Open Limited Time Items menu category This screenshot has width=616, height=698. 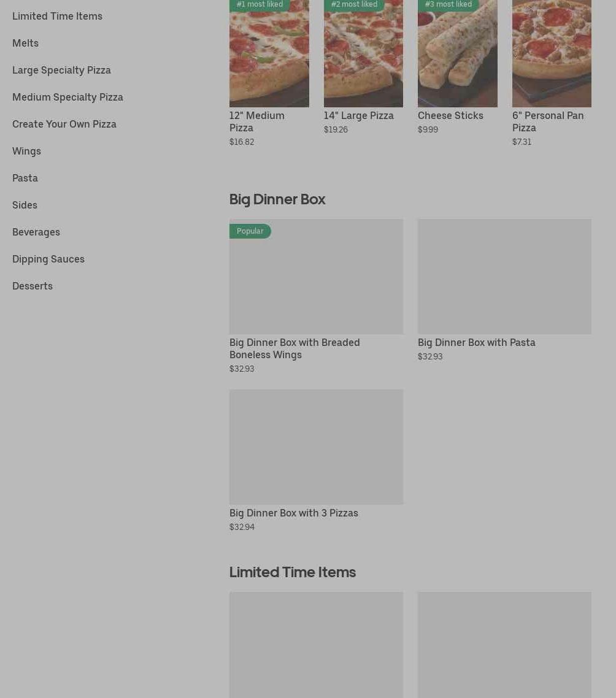pos(57,16)
